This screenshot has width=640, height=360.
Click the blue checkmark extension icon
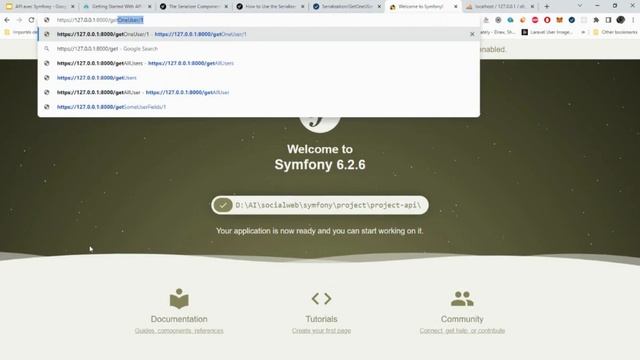(x=572, y=20)
